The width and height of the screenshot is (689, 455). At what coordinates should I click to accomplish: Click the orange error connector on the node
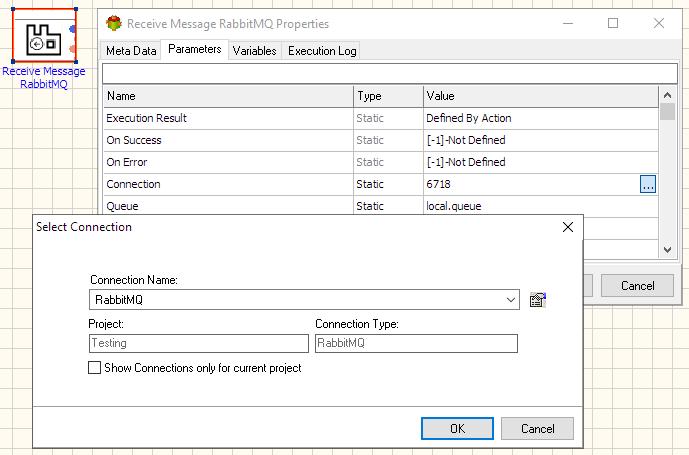click(73, 49)
